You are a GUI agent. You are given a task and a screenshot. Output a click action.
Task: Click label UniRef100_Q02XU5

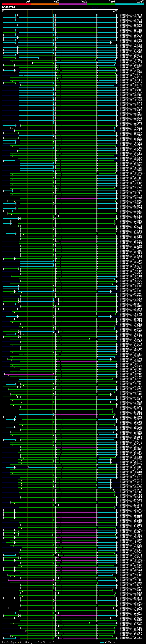pos(131,331)
